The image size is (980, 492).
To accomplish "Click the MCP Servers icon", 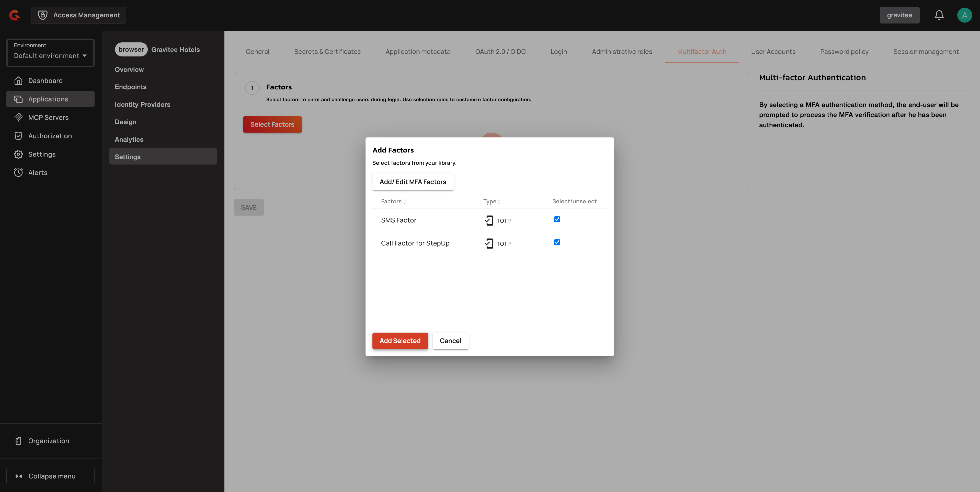I will point(18,118).
